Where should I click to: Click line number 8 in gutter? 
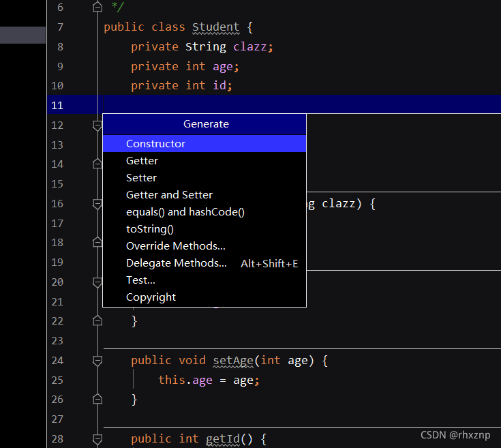click(x=60, y=47)
